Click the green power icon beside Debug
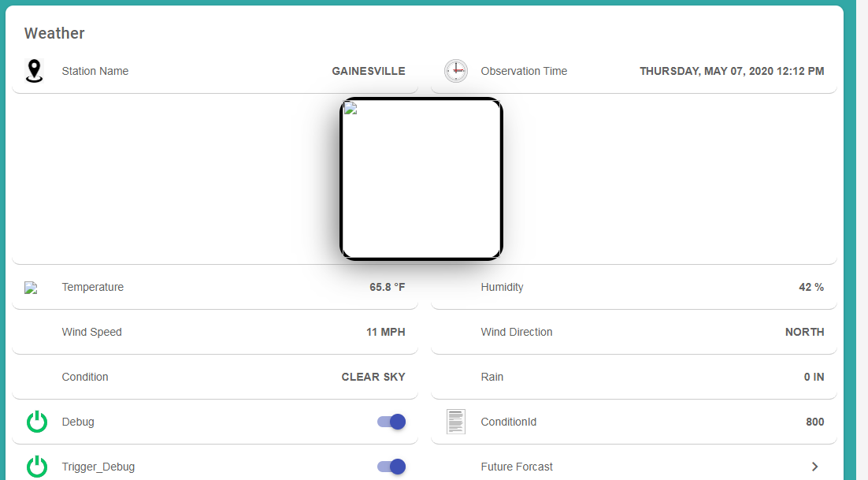This screenshot has height=480, width=868. (x=37, y=422)
